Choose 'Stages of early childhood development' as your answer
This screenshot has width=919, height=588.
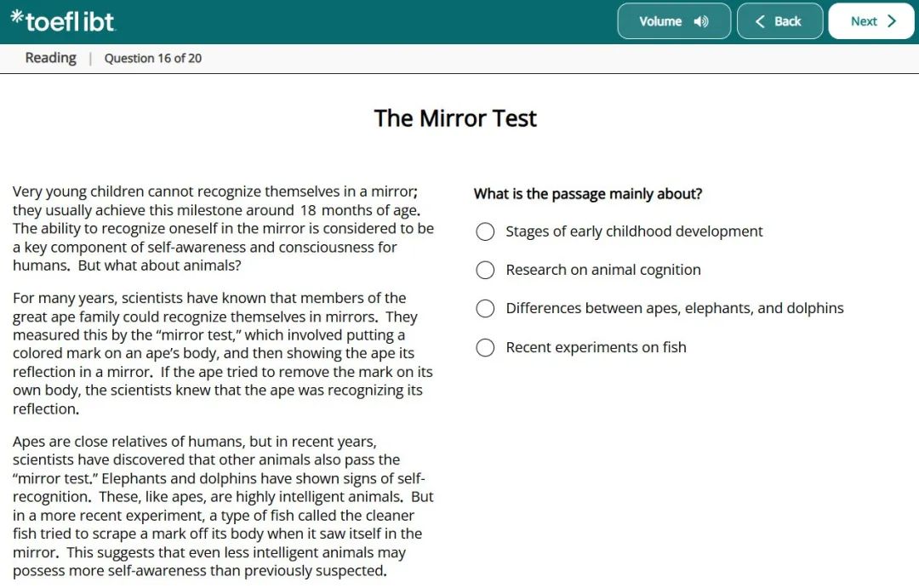click(485, 231)
